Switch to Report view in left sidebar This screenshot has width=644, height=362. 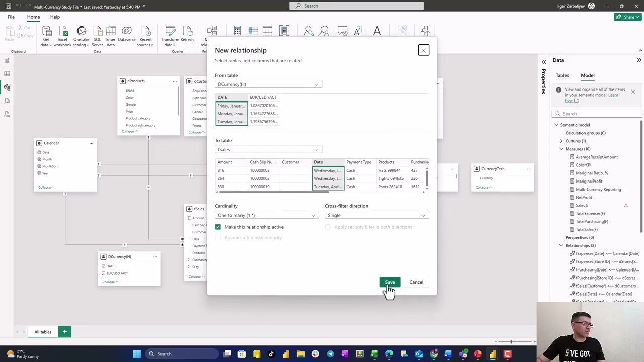(7, 60)
